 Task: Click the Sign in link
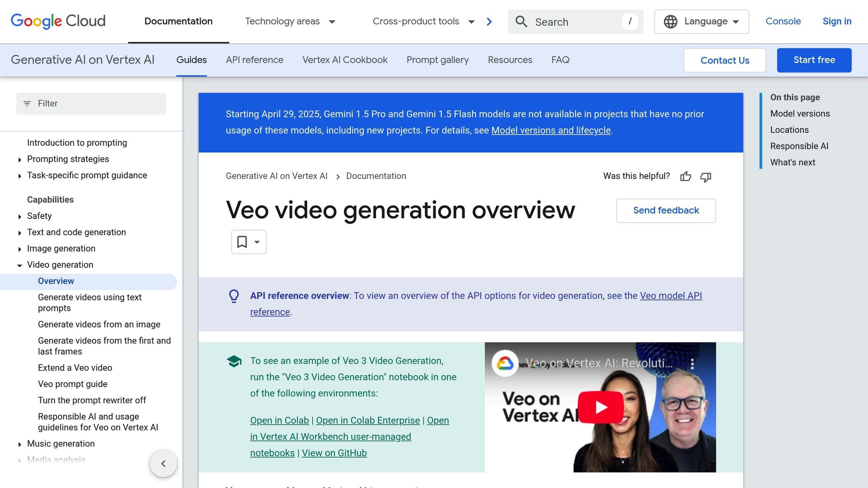(x=837, y=21)
